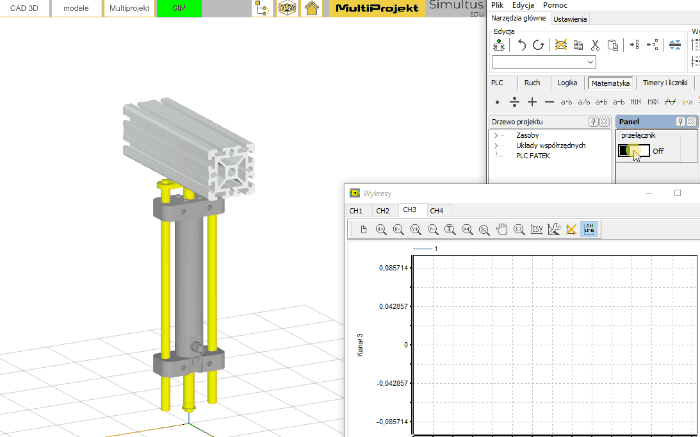Expand the Układy współrzędnych tree node
The height and width of the screenshot is (437, 700).
tap(495, 145)
